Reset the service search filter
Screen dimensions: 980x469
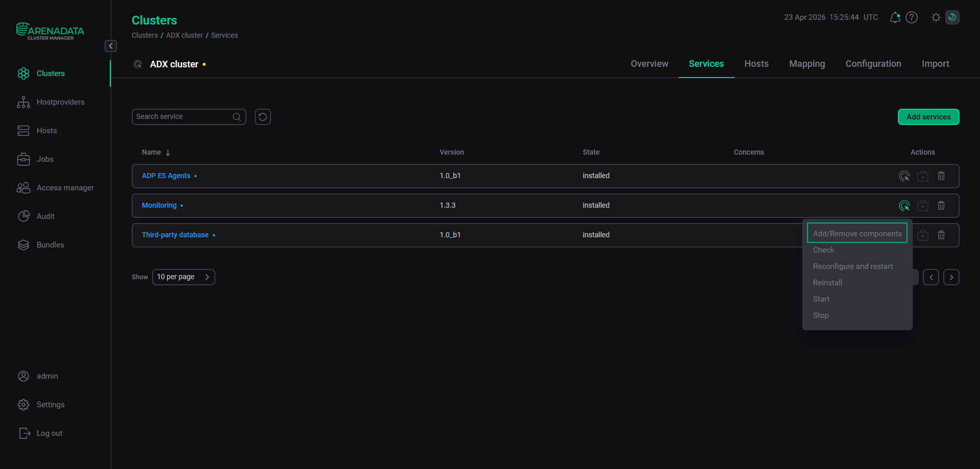pyautogui.click(x=263, y=117)
